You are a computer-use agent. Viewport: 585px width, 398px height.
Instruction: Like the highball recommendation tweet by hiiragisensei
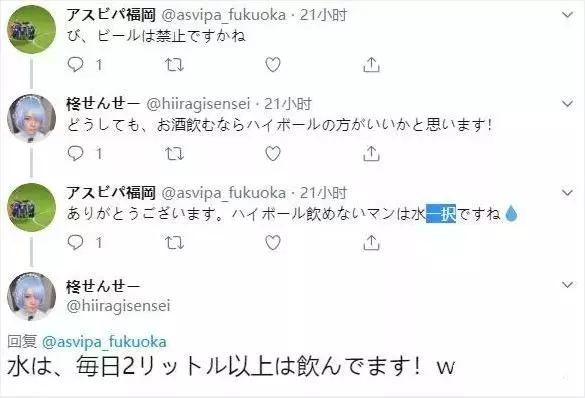tap(273, 153)
